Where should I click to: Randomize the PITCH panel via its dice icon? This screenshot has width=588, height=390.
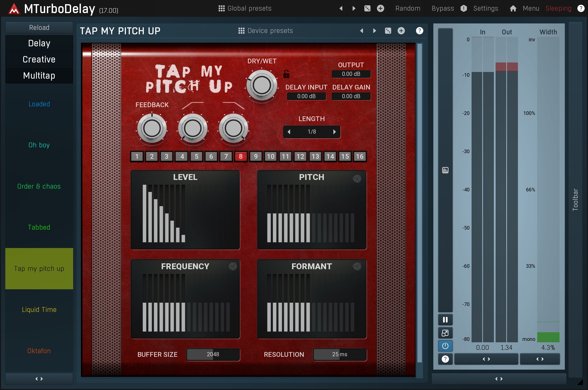[x=358, y=179]
